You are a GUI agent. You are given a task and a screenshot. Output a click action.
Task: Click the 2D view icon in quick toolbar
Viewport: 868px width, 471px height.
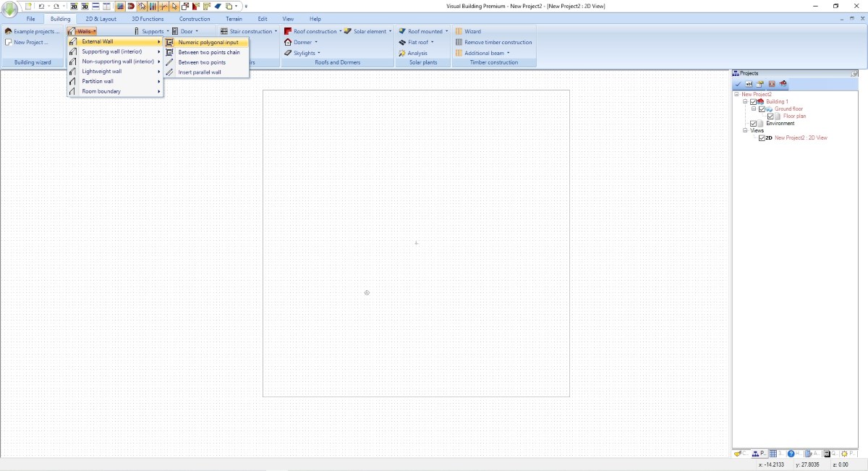tap(74, 6)
